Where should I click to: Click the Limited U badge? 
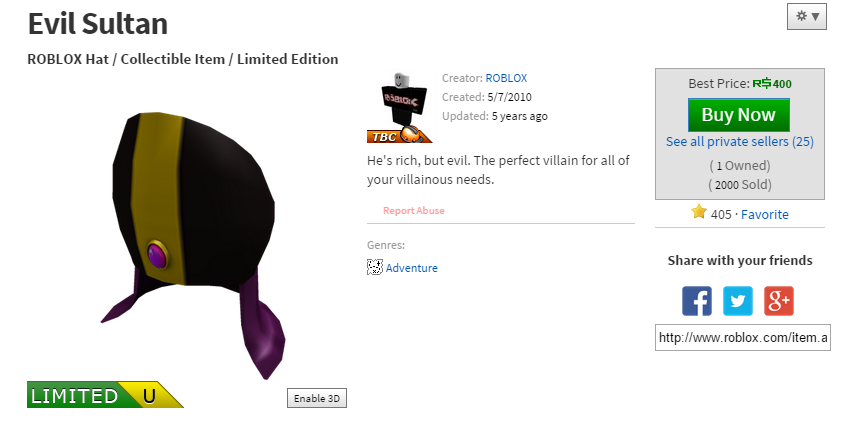105,395
